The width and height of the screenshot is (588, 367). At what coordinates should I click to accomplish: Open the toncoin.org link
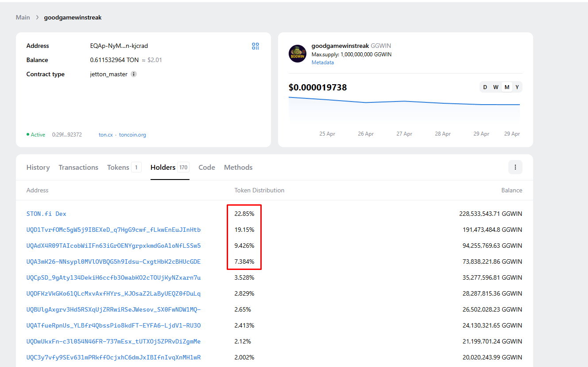click(132, 135)
